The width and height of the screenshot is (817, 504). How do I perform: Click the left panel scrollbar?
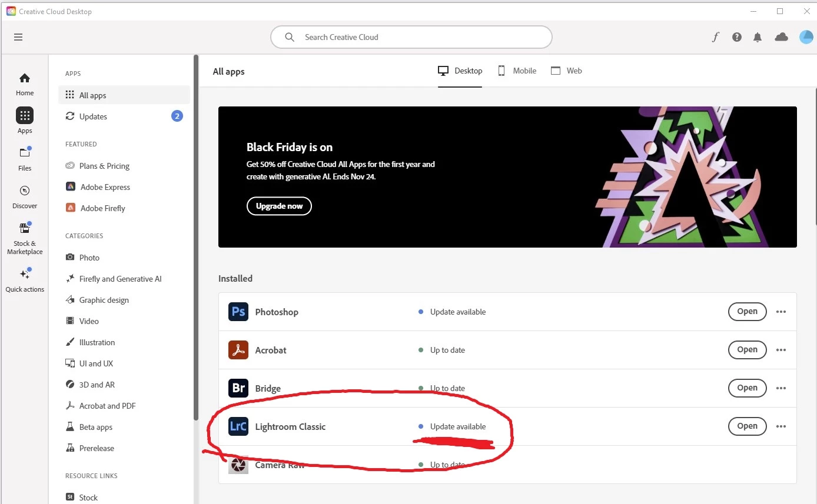(x=196, y=237)
